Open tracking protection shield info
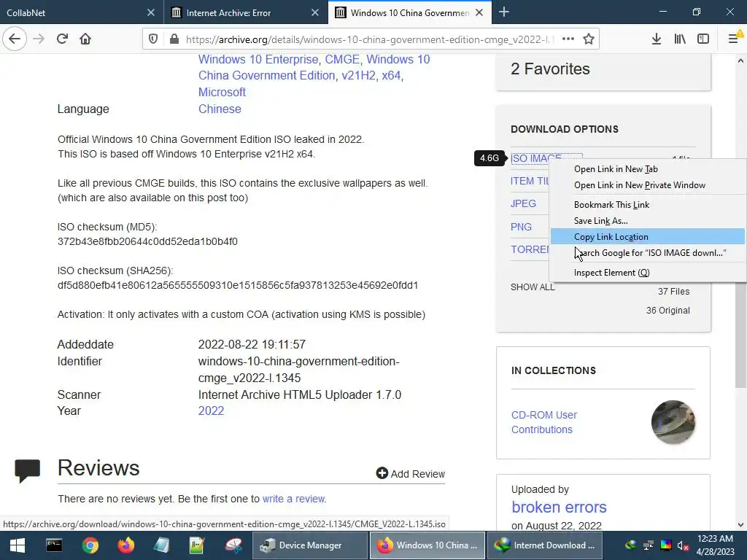Image resolution: width=747 pixels, height=560 pixels. (153, 39)
